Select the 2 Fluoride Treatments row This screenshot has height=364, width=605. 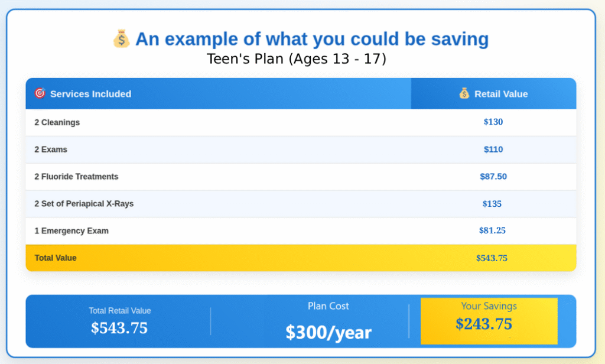(76, 177)
